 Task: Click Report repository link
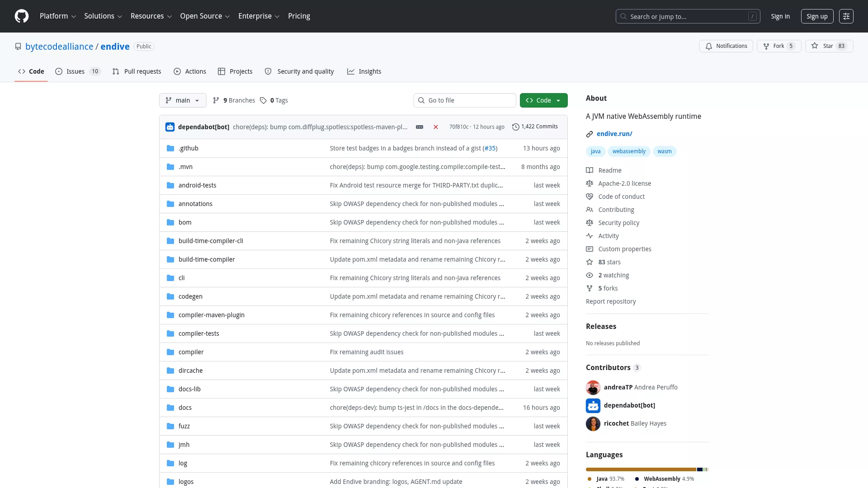coord(611,301)
